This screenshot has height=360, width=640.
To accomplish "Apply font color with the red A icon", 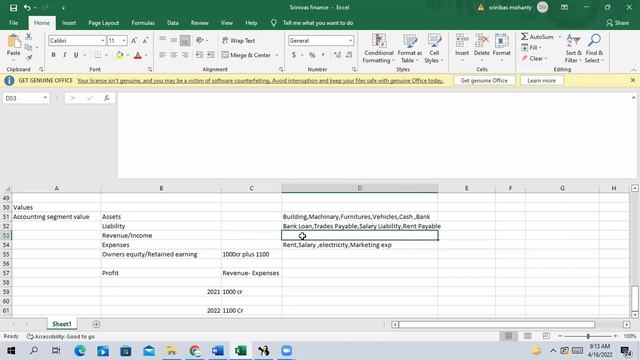I will click(x=138, y=55).
